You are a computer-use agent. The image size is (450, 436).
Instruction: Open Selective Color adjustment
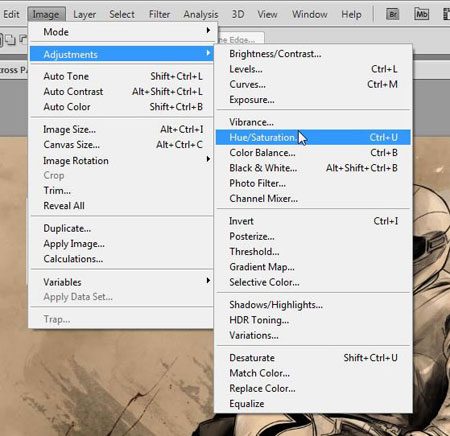[x=313, y=282]
